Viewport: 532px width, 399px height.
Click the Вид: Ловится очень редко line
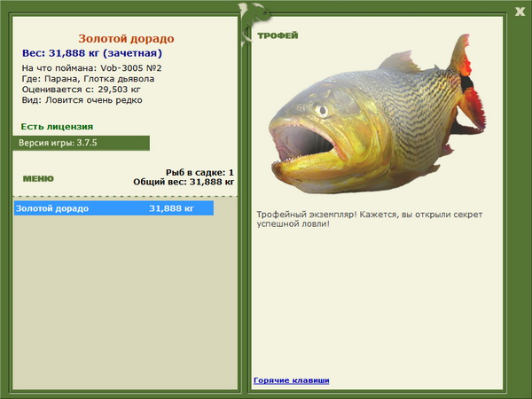(82, 100)
